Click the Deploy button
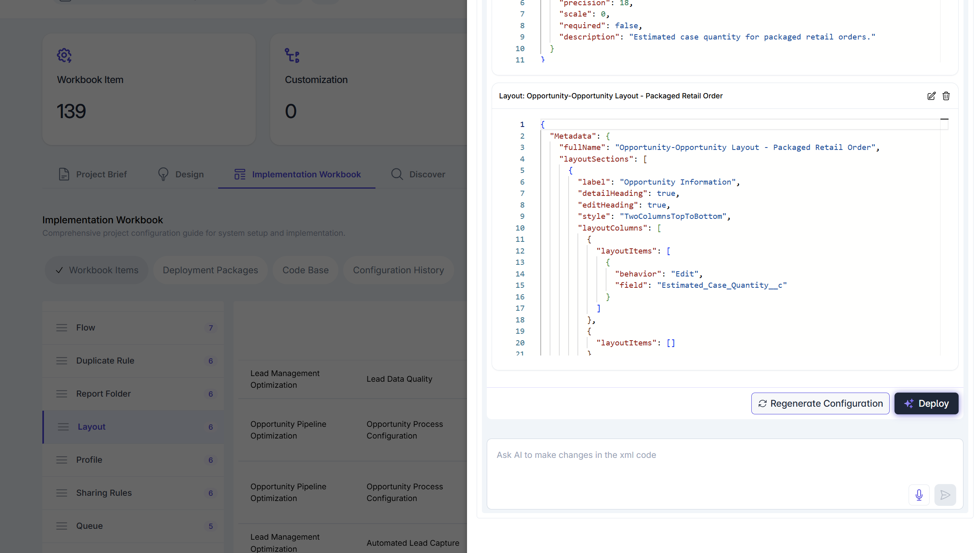The width and height of the screenshot is (980, 553). [x=926, y=403]
